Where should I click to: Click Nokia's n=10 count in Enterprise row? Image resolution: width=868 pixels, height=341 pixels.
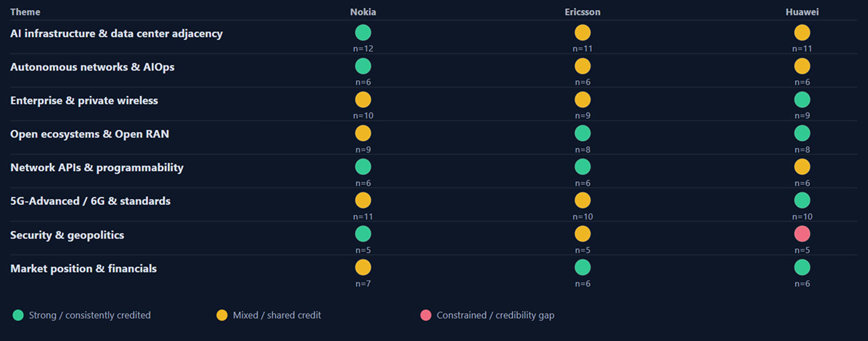pos(363,116)
